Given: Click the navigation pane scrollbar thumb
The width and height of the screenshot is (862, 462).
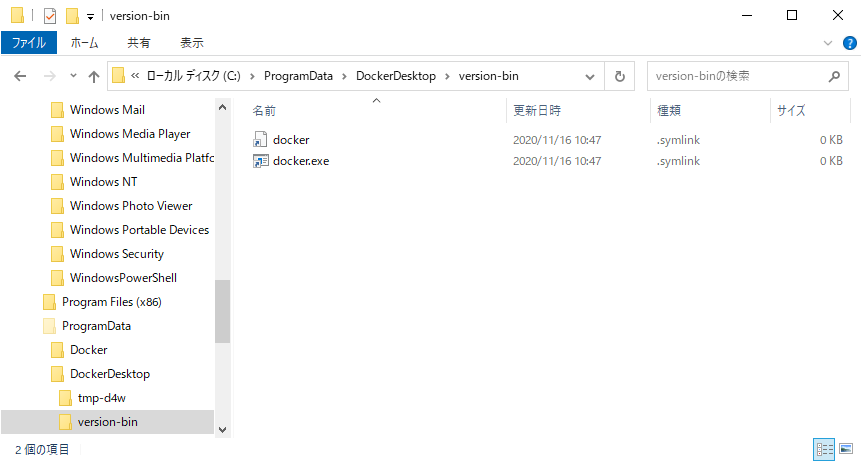Looking at the screenshot, I should coord(223,311).
